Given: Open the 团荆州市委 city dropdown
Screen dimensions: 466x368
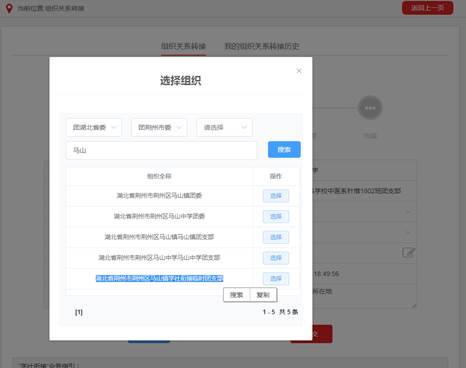Looking at the screenshot, I should tap(159, 127).
